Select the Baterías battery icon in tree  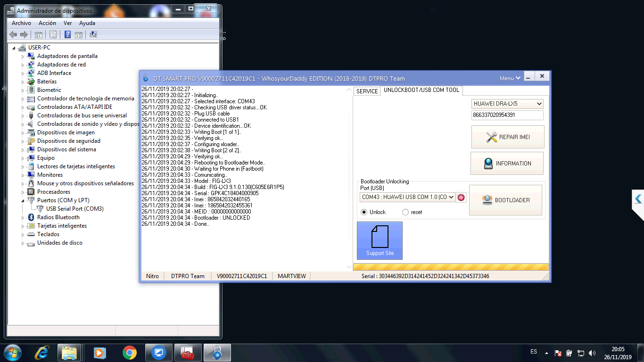coord(31,82)
